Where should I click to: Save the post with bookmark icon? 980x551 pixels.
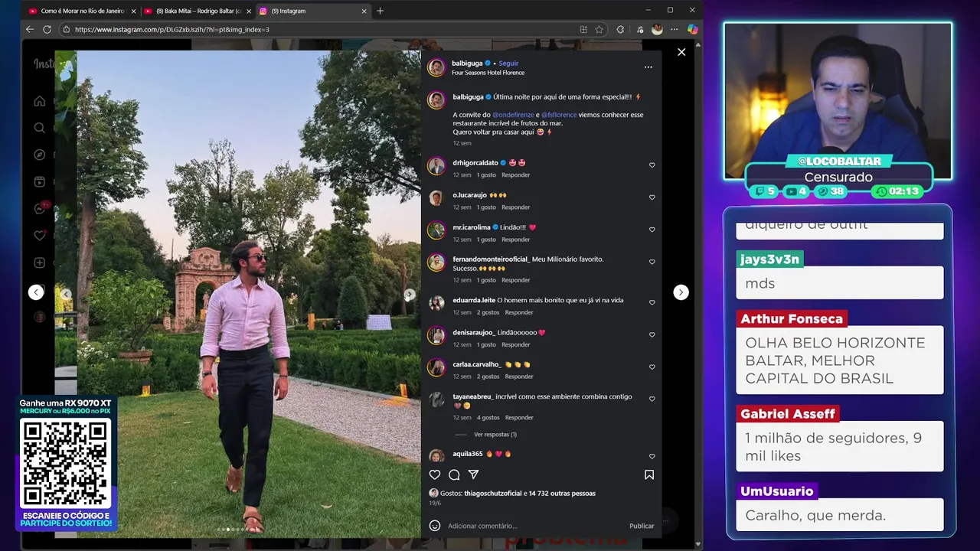pyautogui.click(x=649, y=474)
